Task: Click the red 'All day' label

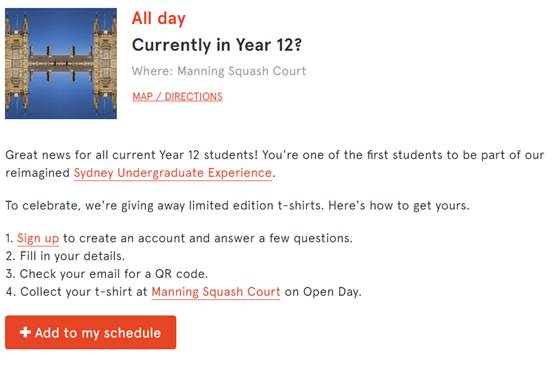Action: pos(159,18)
